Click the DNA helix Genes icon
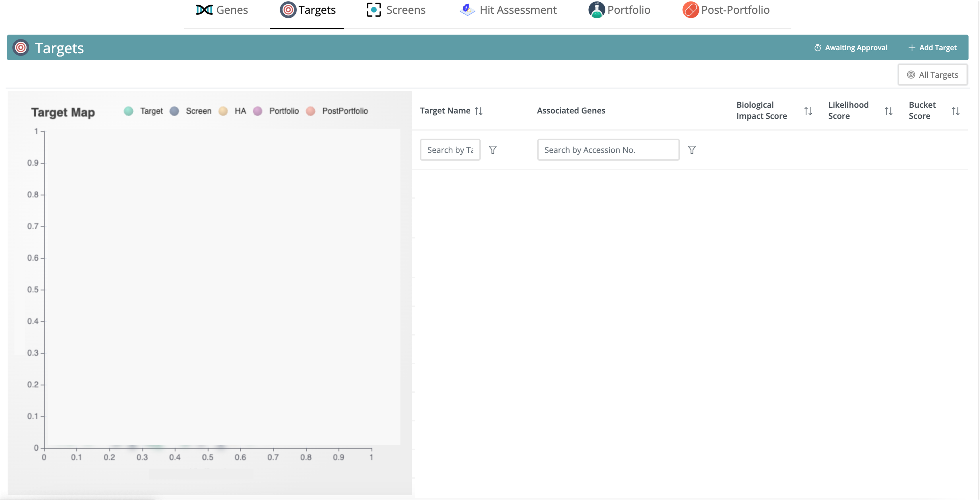 coord(204,10)
